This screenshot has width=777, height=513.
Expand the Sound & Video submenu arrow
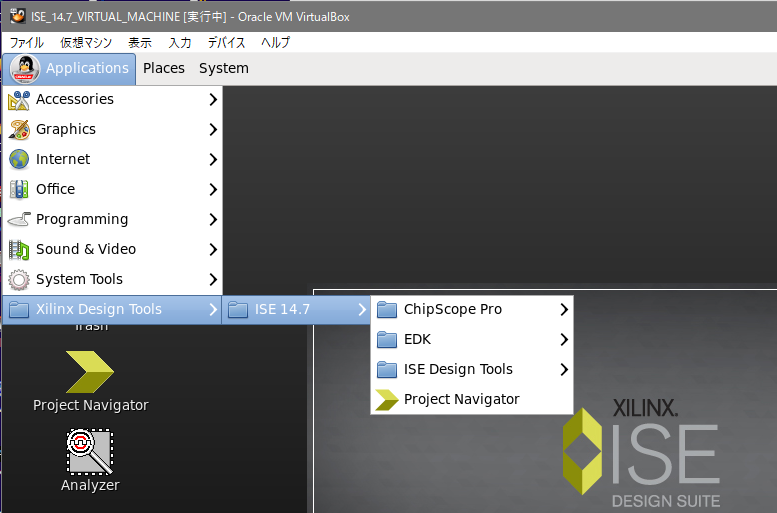pyautogui.click(x=213, y=249)
